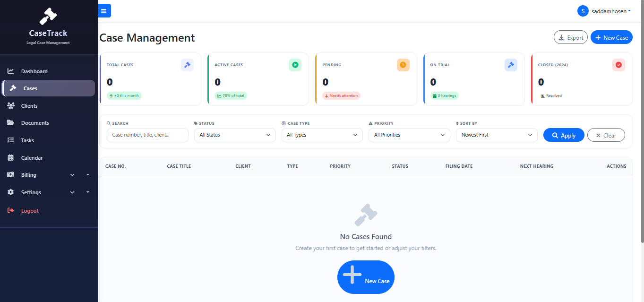Image resolution: width=644 pixels, height=302 pixels.
Task: Click the CASE TITLE column header
Action: pyautogui.click(x=179, y=166)
